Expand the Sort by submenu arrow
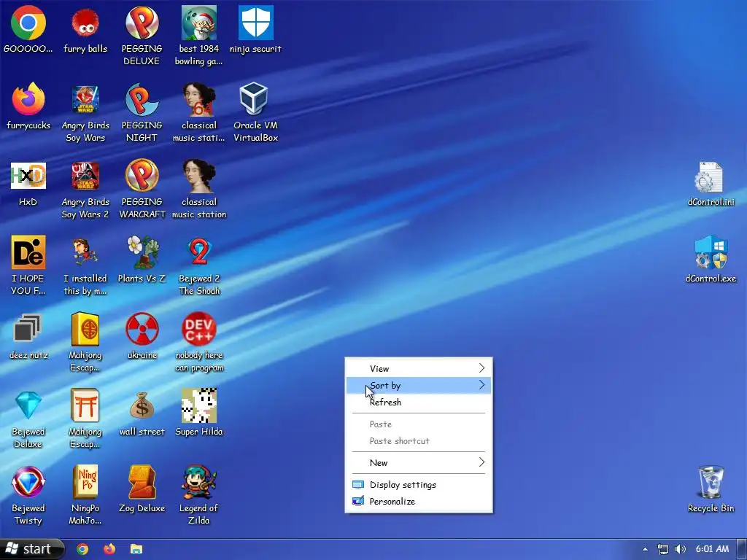Viewport: 747px width, 560px height. tap(481, 385)
